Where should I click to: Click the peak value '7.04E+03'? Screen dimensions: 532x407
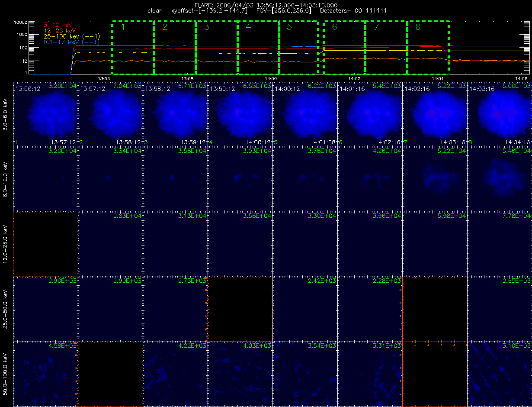128,86
